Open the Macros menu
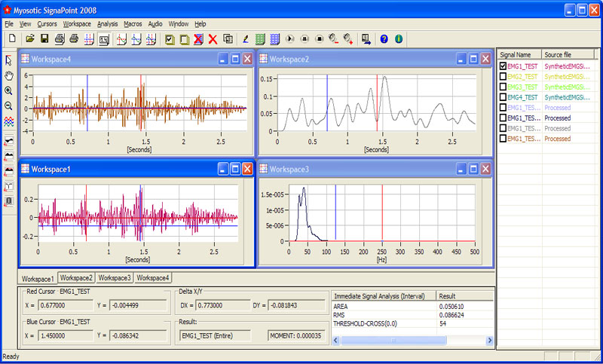 pos(133,24)
